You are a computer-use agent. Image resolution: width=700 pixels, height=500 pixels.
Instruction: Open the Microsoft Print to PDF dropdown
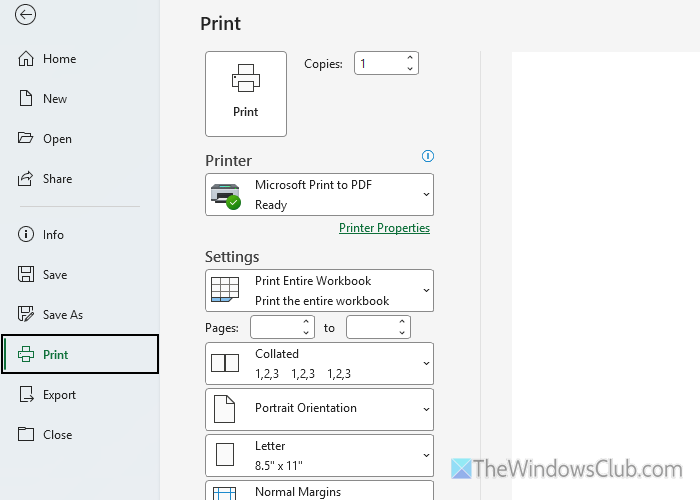(319, 195)
